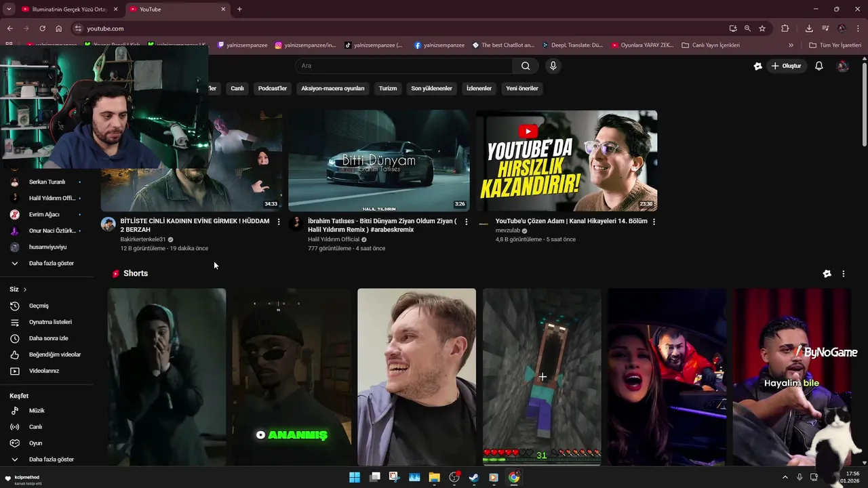This screenshot has width=868, height=488.
Task: Open the Chrome profile avatar in toolbar
Action: 842,28
